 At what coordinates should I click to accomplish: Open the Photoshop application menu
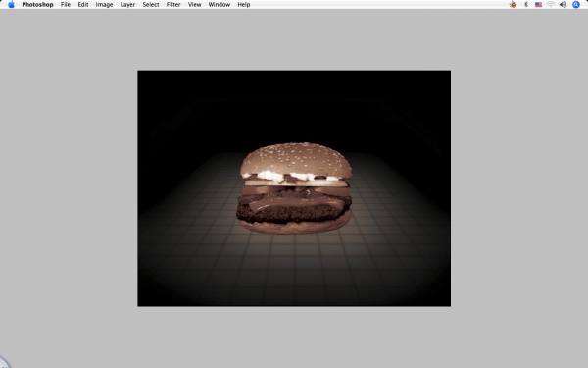point(37,5)
